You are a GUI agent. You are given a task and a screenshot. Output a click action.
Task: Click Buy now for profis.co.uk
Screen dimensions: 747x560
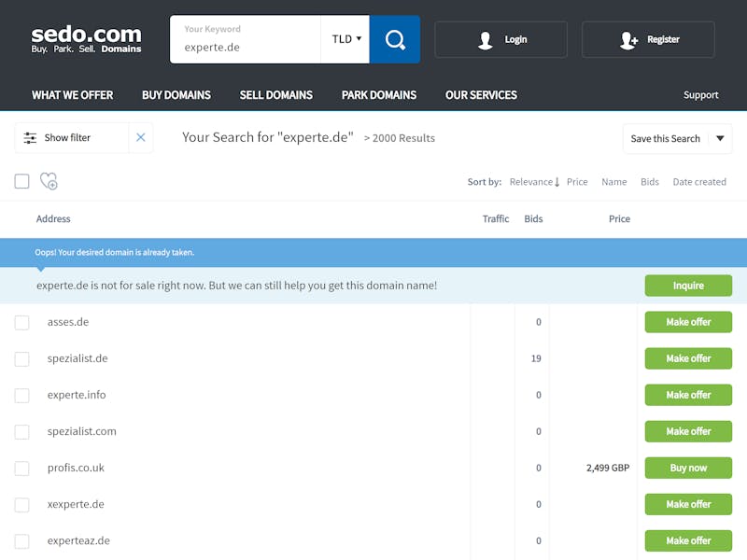[x=688, y=468]
